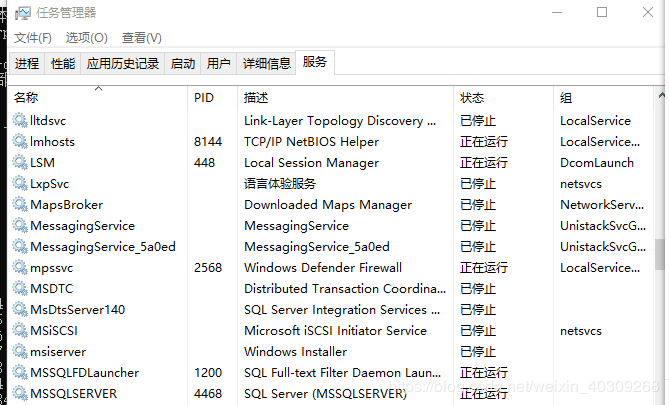Open the 选项(O) menu

(86, 38)
